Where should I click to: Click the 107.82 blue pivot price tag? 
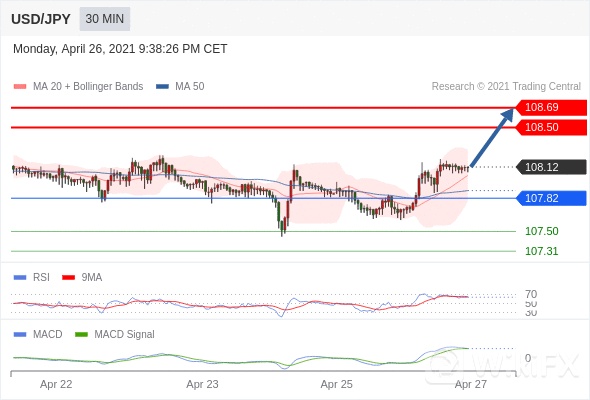(551, 198)
